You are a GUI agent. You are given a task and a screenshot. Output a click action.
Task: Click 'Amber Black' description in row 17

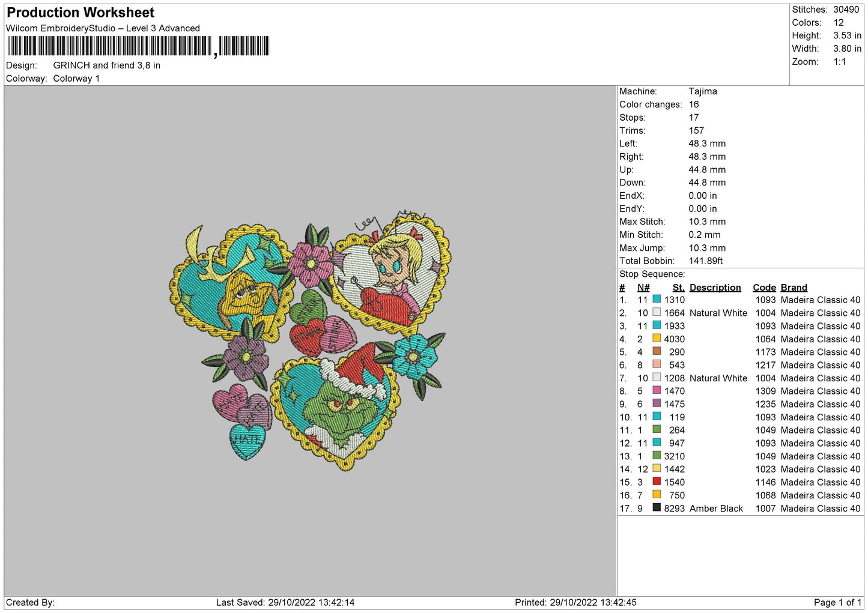pos(716,509)
